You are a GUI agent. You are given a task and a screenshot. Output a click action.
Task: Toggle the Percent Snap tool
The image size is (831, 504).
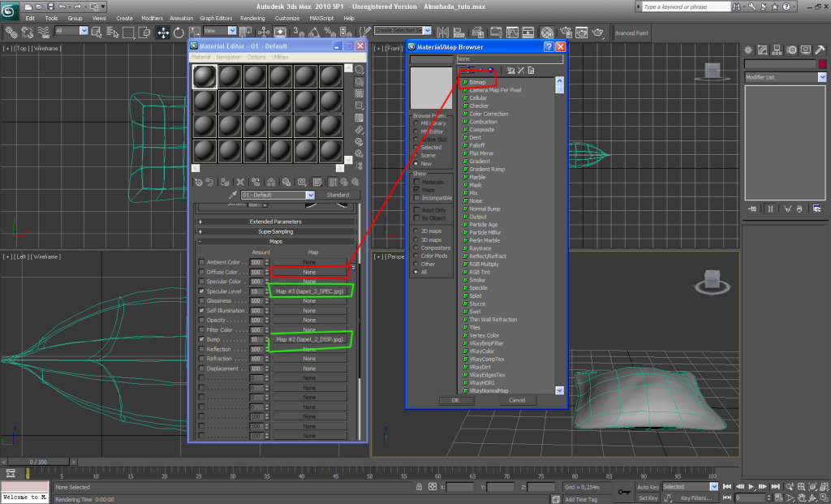pyautogui.click(x=329, y=32)
